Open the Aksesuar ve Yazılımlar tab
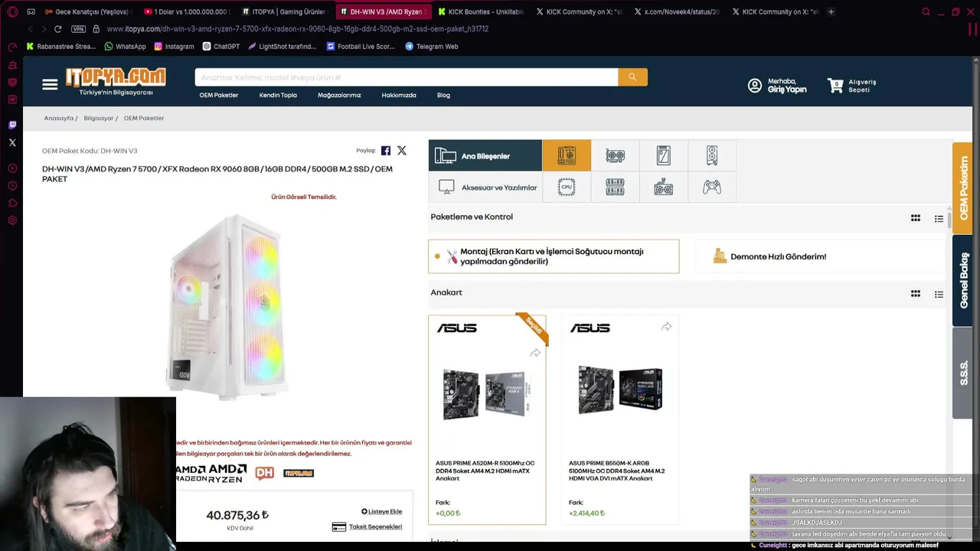Viewport: 980px width, 551px height. (x=485, y=187)
